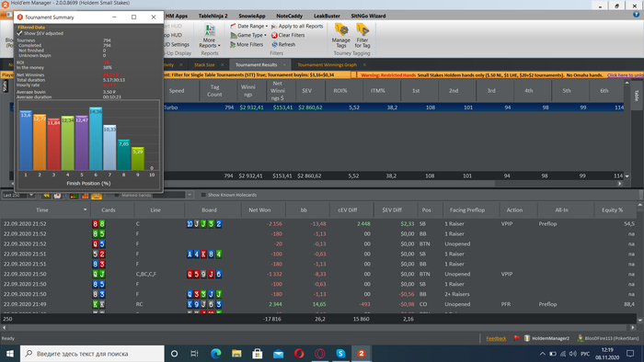Open the Date Range dropdown

click(249, 26)
